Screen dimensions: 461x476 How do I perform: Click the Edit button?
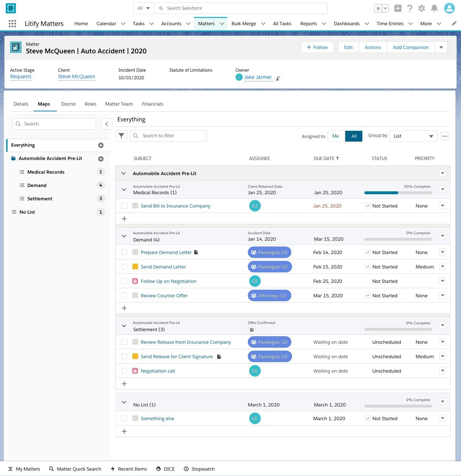pos(348,47)
